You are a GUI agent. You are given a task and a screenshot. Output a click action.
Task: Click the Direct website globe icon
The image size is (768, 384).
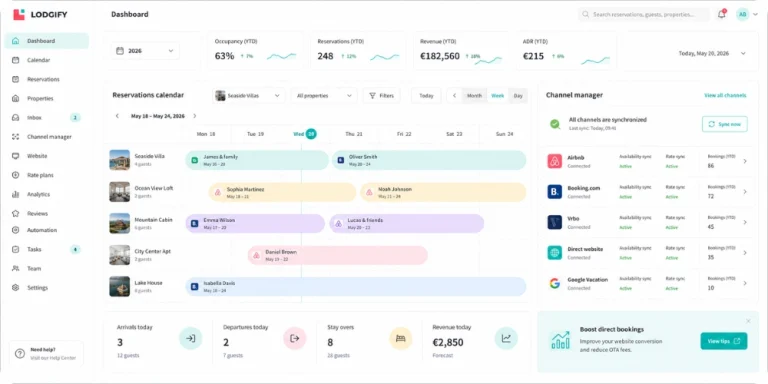[554, 253]
